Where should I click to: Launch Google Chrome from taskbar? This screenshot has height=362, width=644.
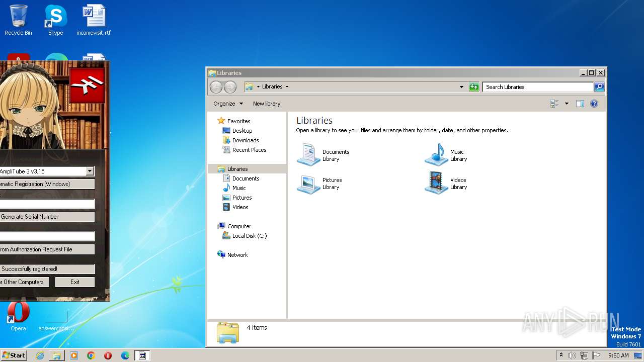[91, 355]
